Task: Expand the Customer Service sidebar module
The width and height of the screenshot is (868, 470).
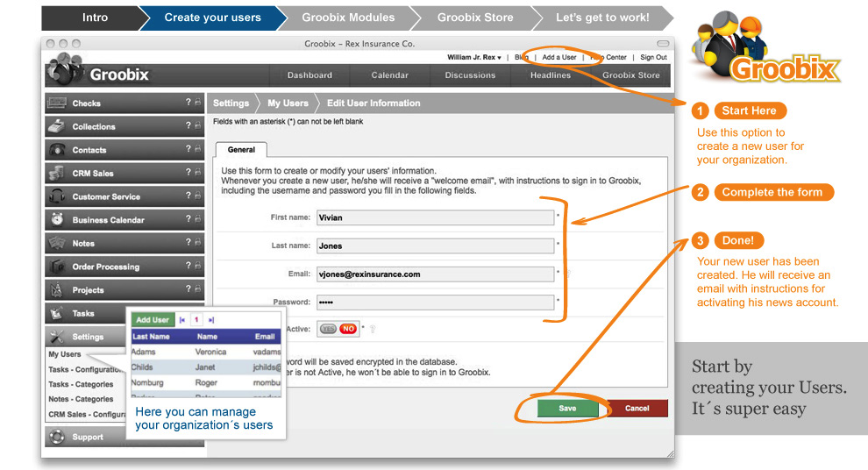Action: coord(125,196)
